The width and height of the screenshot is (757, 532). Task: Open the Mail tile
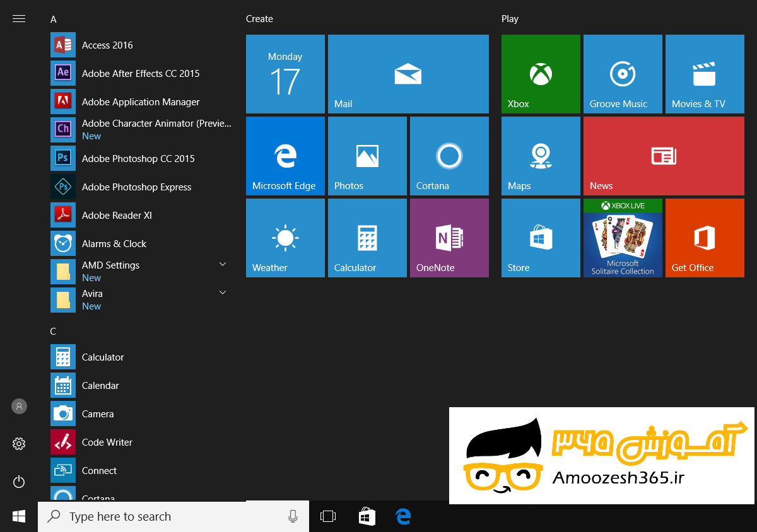[408, 74]
